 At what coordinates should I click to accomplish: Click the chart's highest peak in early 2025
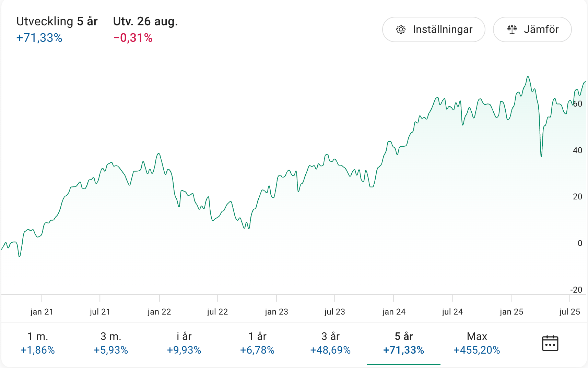528,77
